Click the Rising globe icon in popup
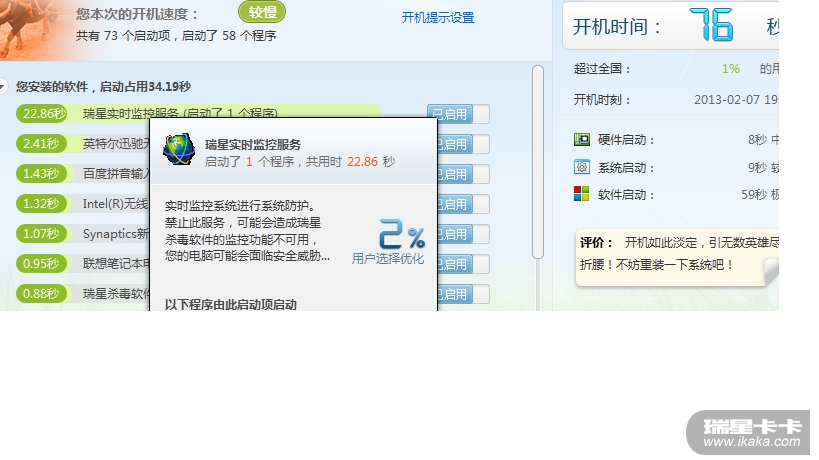This screenshot has height=460, width=819. click(179, 150)
